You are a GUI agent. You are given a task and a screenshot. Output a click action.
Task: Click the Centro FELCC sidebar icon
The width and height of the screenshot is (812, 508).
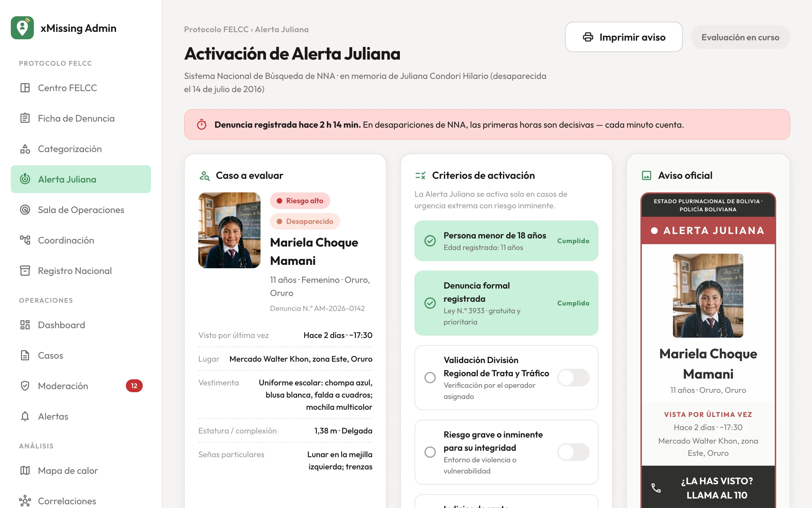click(25, 88)
